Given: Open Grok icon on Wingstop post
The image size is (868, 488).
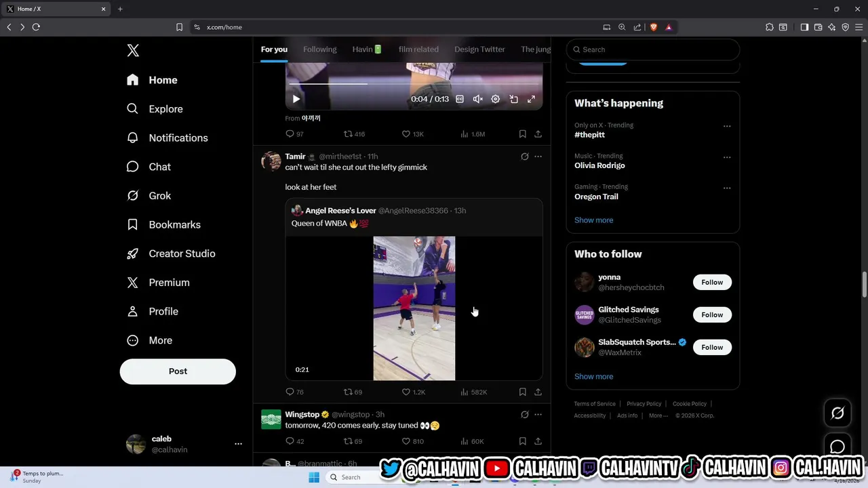Looking at the screenshot, I should pyautogui.click(x=524, y=414).
